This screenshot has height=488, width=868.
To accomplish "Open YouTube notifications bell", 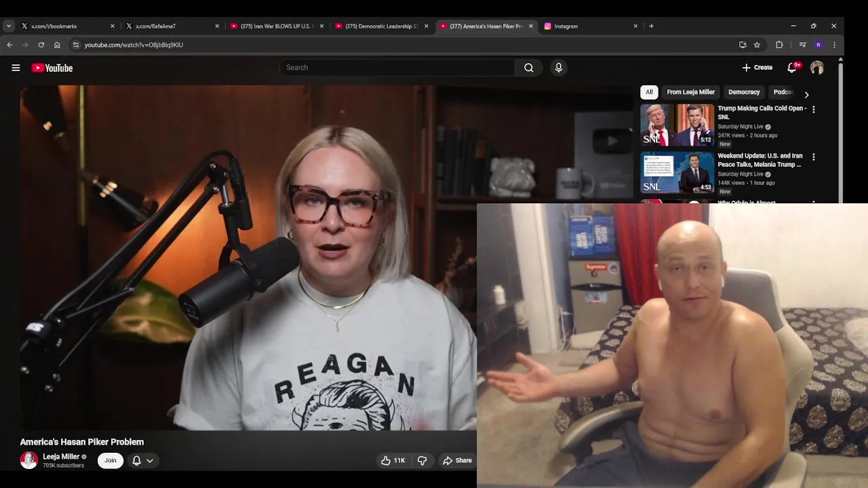I will (792, 68).
